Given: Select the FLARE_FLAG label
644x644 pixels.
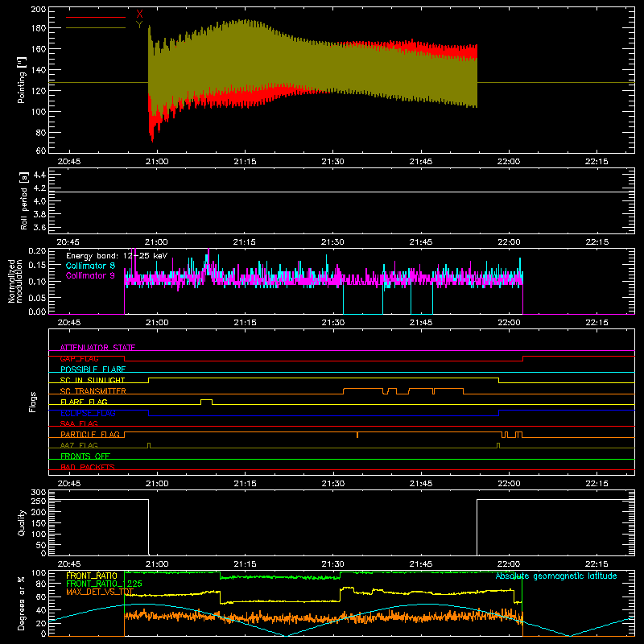Looking at the screenshot, I should [x=84, y=402].
